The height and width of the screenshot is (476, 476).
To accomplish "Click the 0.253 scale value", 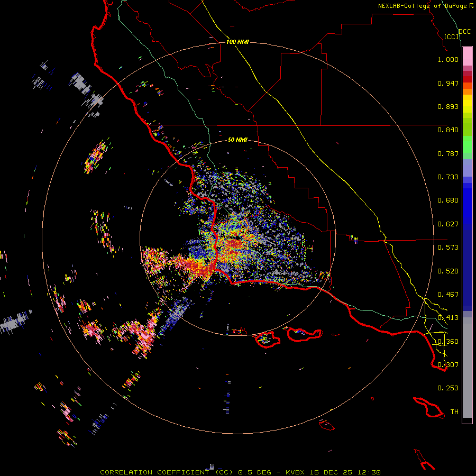I will [448, 388].
